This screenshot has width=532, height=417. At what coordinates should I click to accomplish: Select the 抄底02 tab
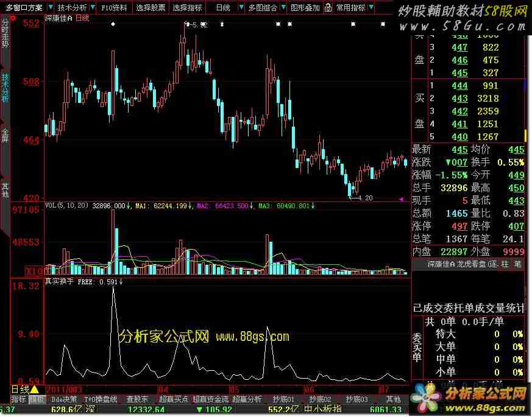point(320,399)
